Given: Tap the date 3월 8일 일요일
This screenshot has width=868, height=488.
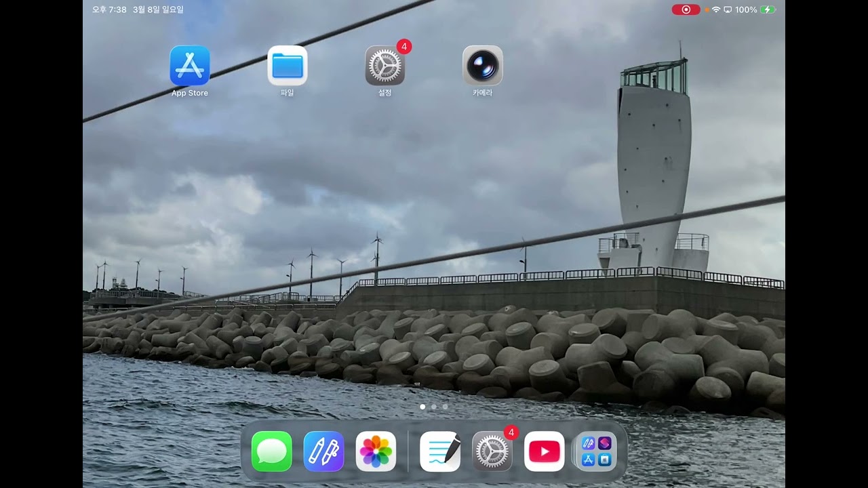Looking at the screenshot, I should [x=158, y=9].
